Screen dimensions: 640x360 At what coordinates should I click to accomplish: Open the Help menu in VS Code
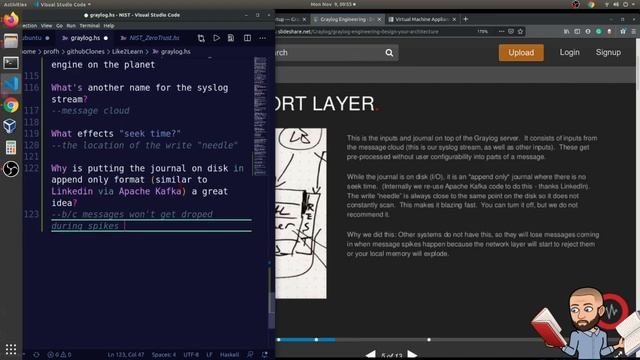(109, 26)
